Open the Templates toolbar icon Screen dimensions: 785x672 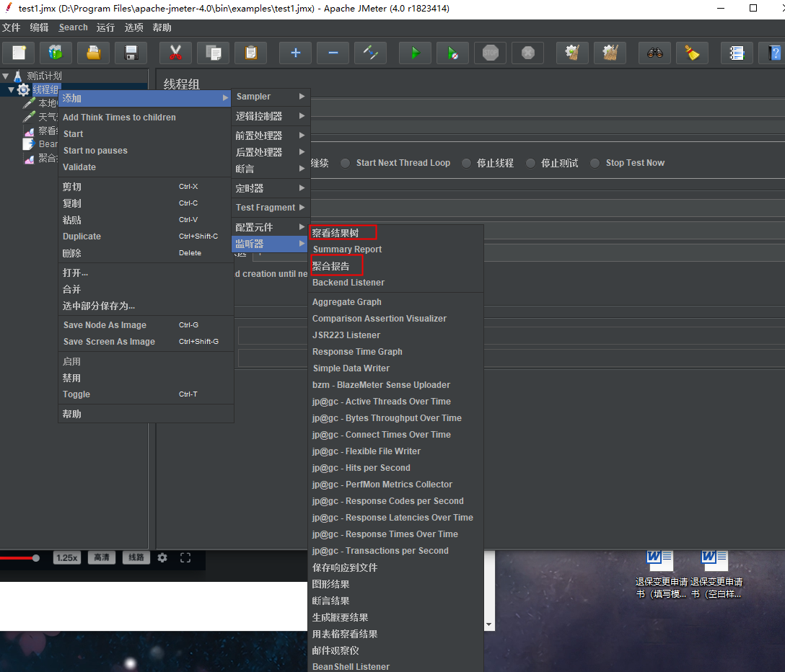coord(56,53)
